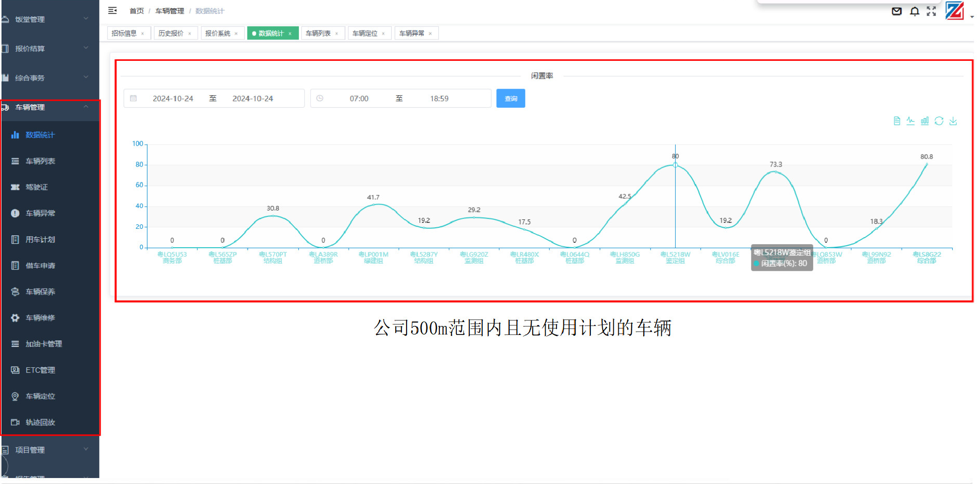The height and width of the screenshot is (484, 980).
Task: Toggle the sidebar collapse hamburger icon
Action: pos(113,10)
